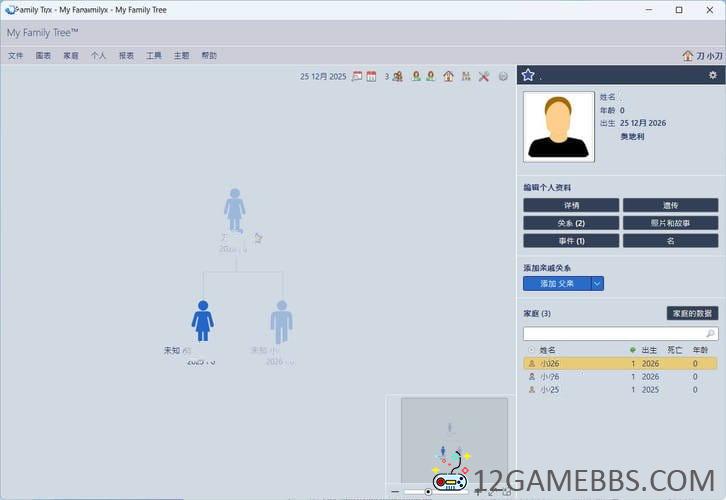Click the 家庭的数据 button

tap(692, 313)
